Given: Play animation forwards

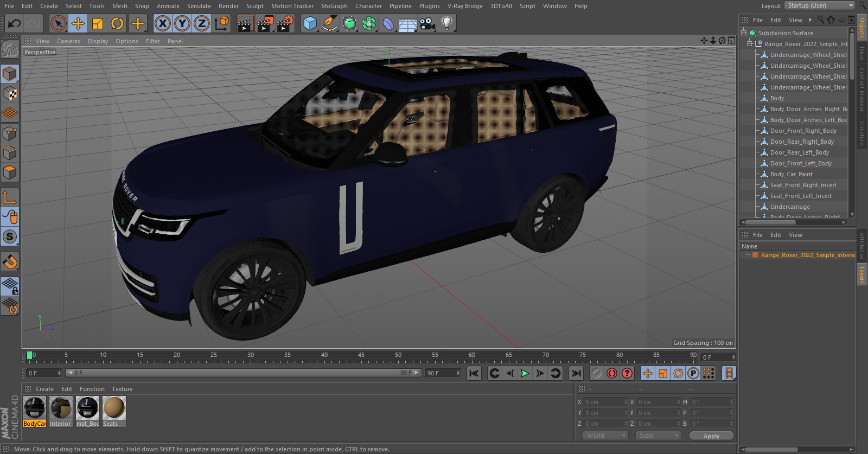Looking at the screenshot, I should point(525,373).
